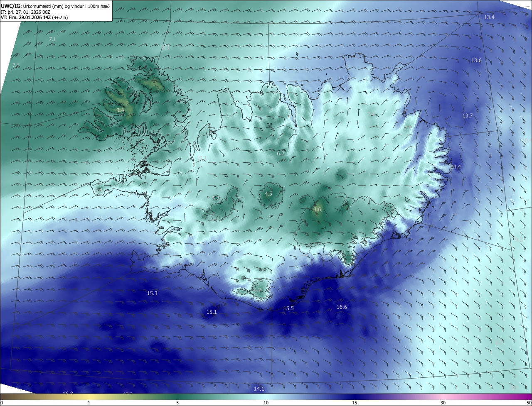The height and width of the screenshot is (406, 532).
Task: Click the 14.4 value near east coast
Action: (456, 166)
